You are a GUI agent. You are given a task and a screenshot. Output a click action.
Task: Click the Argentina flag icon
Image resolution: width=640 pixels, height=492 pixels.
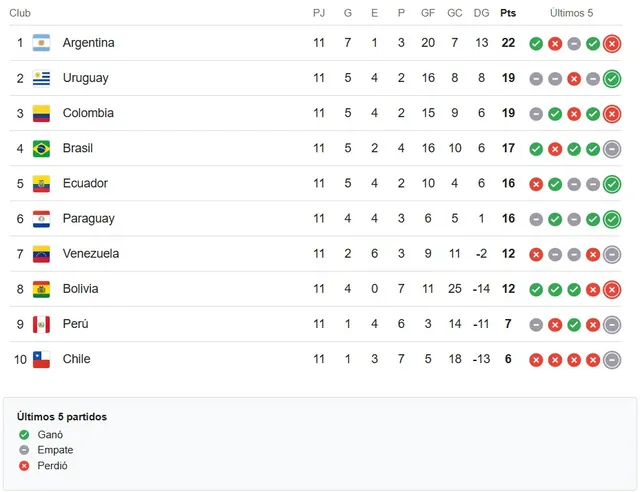41,43
